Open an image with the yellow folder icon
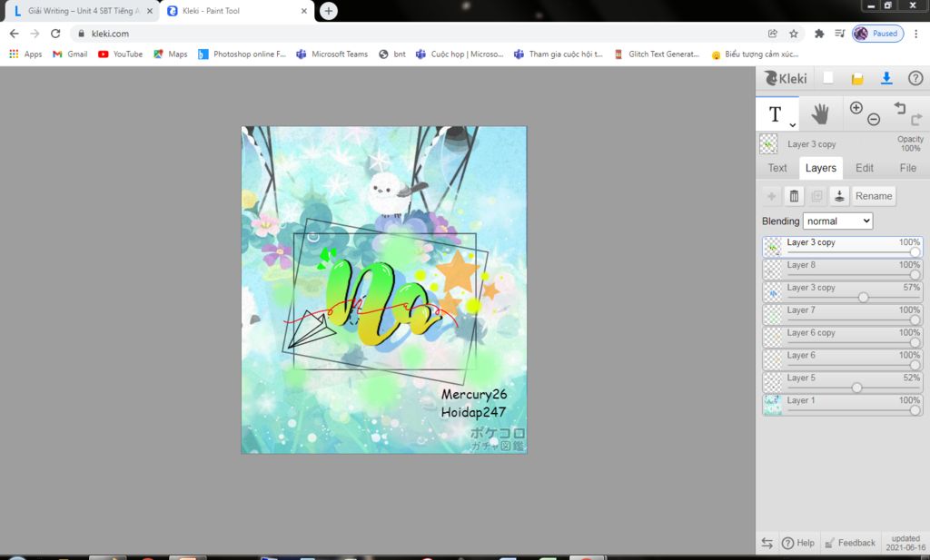930x560 pixels. tap(857, 79)
